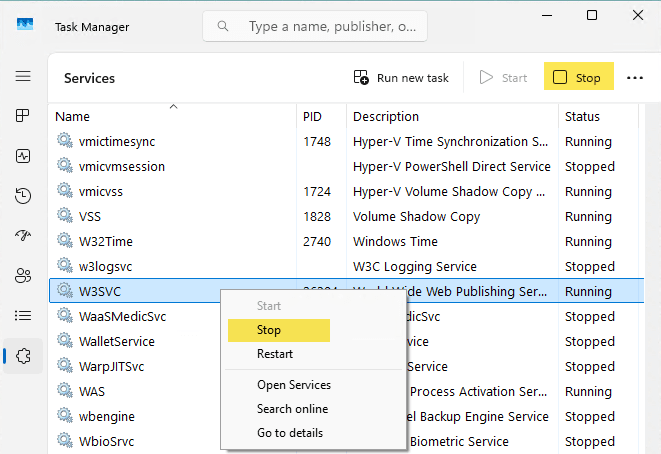The height and width of the screenshot is (454, 661).
Task: Focus the name or publisher search box
Action: (x=315, y=26)
